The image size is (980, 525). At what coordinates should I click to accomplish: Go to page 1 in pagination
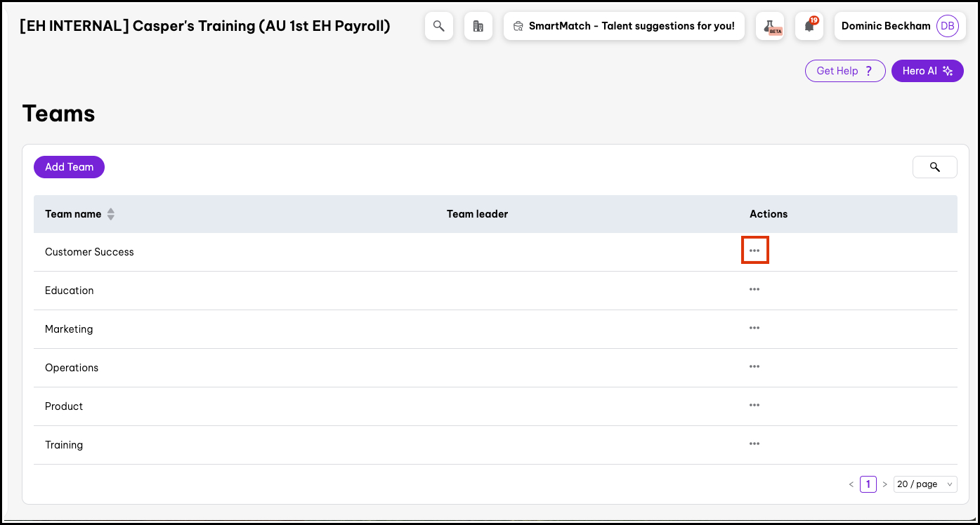[x=868, y=484]
